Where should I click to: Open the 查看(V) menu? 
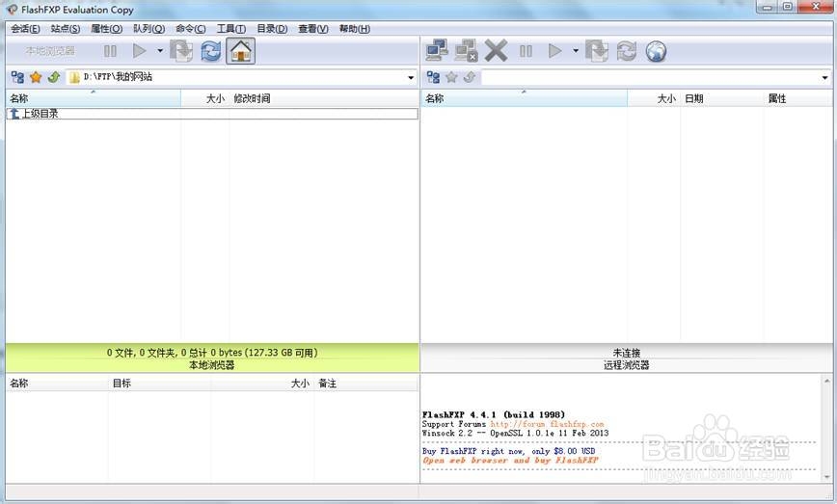coord(313,29)
